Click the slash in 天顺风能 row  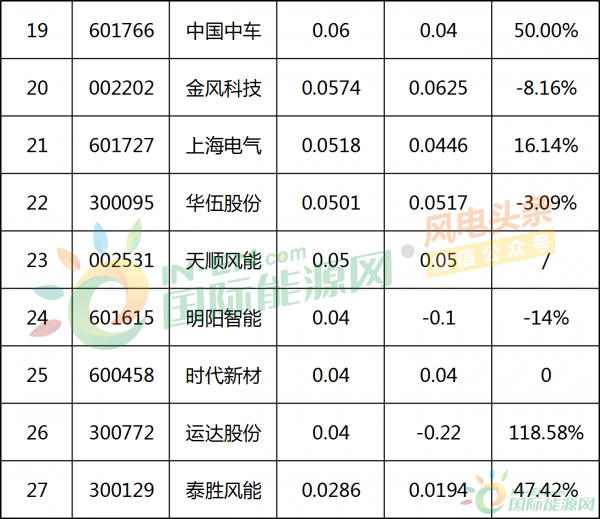tap(546, 261)
